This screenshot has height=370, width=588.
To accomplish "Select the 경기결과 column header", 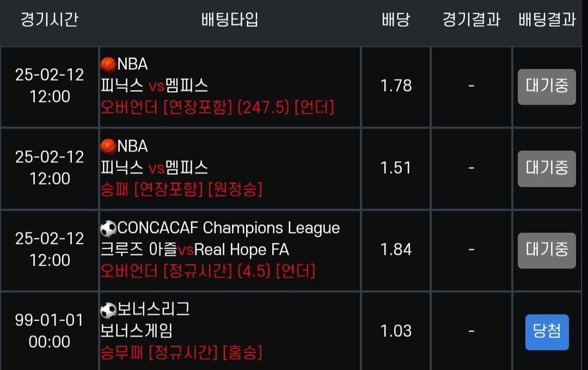I will (x=471, y=20).
